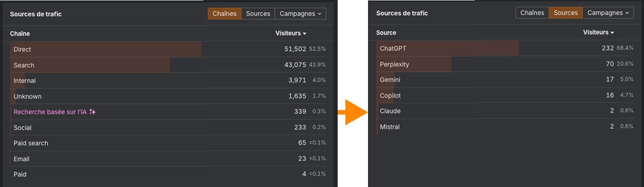Viewport: 644px width, 187px height.
Task: Click the 1,635 visitors value
Action: point(297,96)
